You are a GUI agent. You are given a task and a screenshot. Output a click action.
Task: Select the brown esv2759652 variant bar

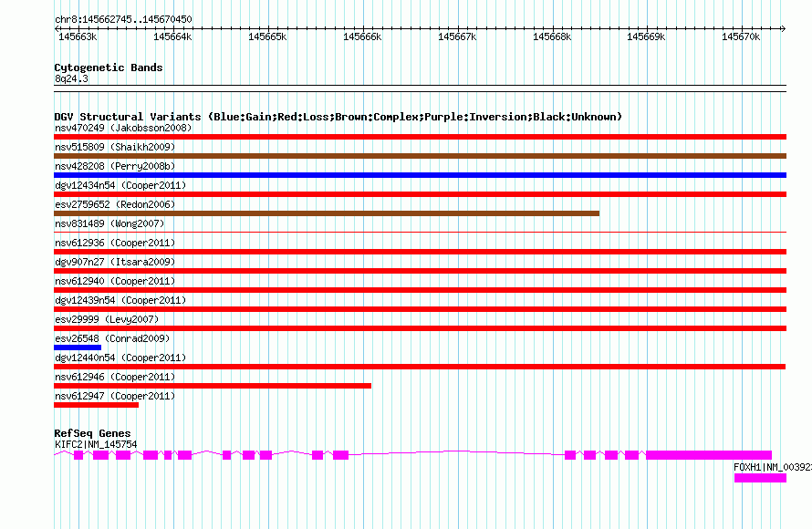327,213
